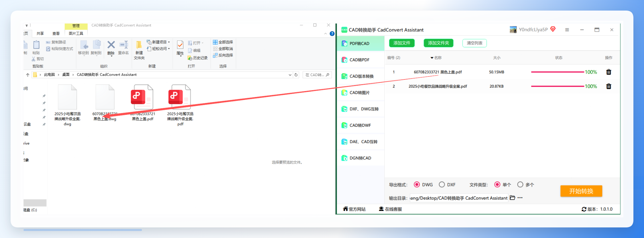The width and height of the screenshot is (644, 238).
Task: Select 6070B2333721 黑色上盖.pdf file in Explorer
Action: [143, 103]
